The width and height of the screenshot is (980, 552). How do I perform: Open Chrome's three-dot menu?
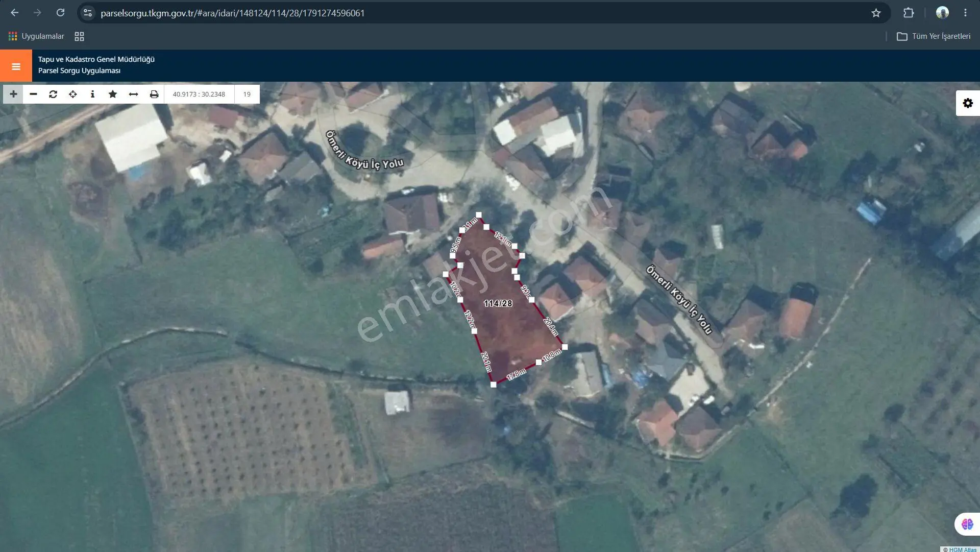(965, 13)
